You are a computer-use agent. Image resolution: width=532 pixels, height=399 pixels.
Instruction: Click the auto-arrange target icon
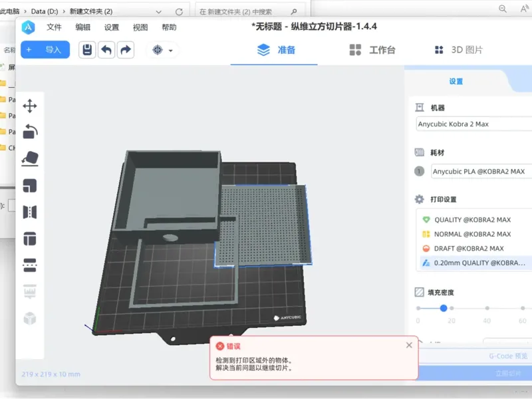tap(158, 51)
